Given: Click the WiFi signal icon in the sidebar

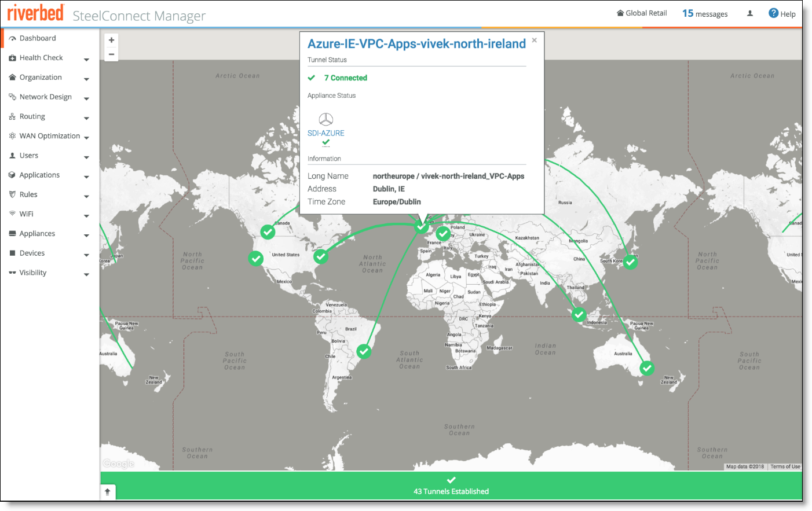Looking at the screenshot, I should (x=12, y=214).
